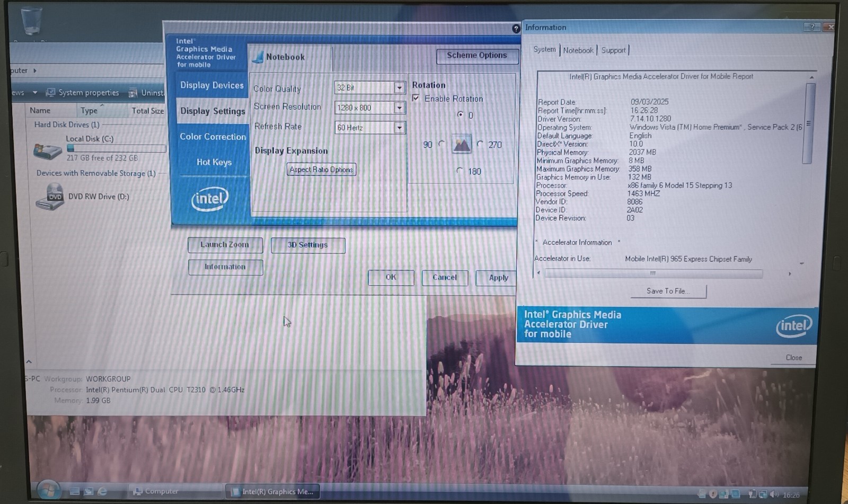The width and height of the screenshot is (848, 504).
Task: Switch to the System tab in Information
Action: point(545,49)
